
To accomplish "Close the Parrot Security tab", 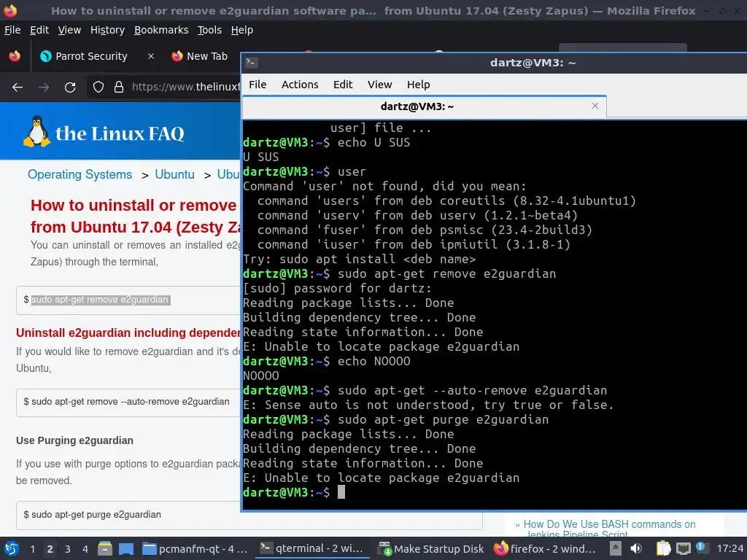I will click(150, 56).
